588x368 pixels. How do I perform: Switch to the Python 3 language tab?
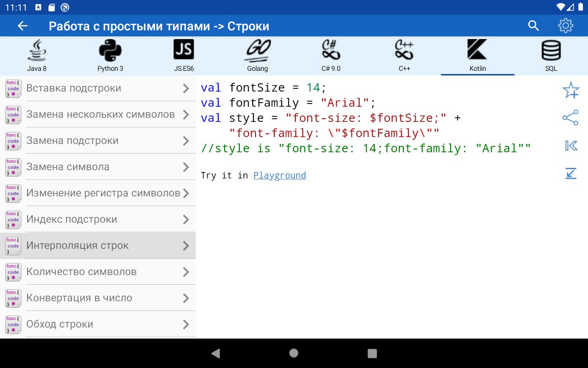pos(110,56)
